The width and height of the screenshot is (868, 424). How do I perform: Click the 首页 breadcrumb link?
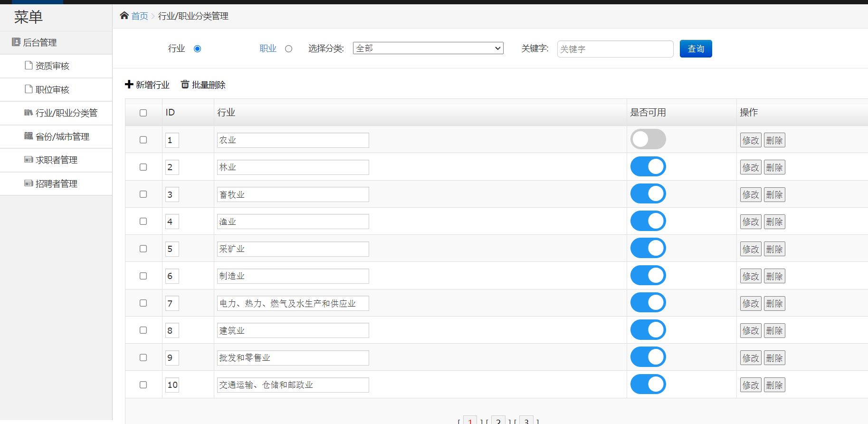(x=140, y=16)
